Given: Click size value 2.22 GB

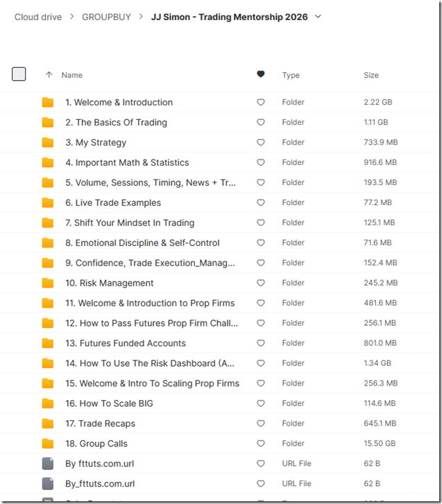Looking at the screenshot, I should (378, 102).
